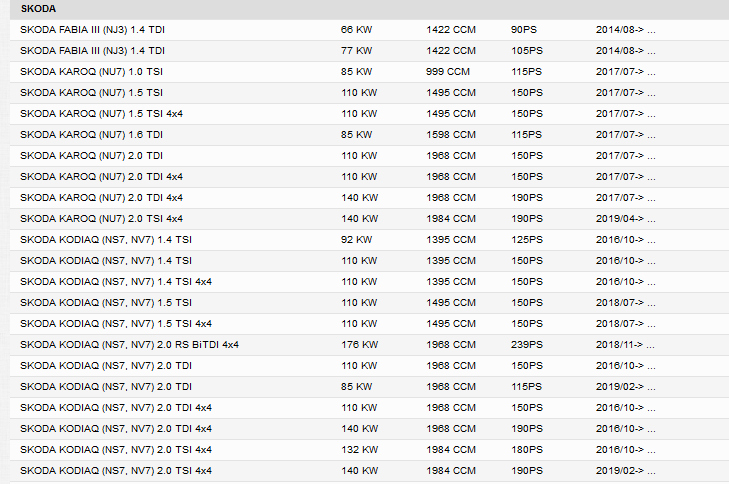Viewport: 729px width, 484px height.
Task: Select SKODA KAROQ (NU7) 2.0 TSI 4x4
Action: click(101, 219)
